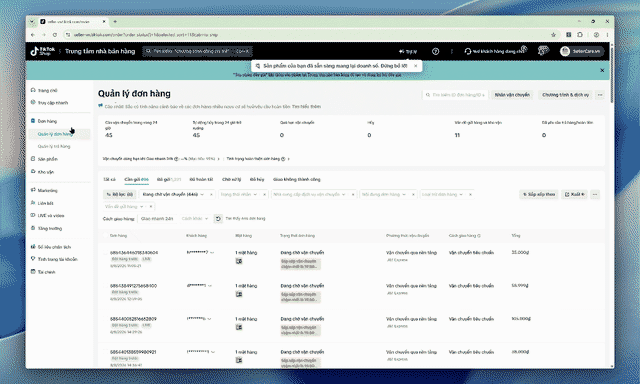Open Liên kết in the sidebar
The width and height of the screenshot is (640, 384).
45,203
